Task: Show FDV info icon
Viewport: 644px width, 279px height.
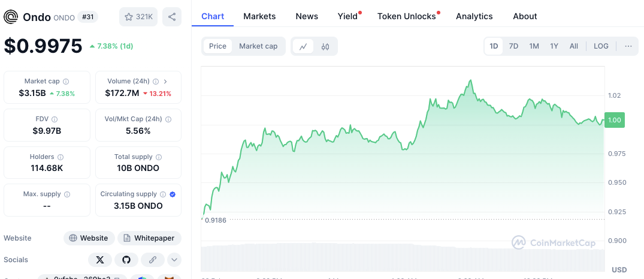Action: 55,119
